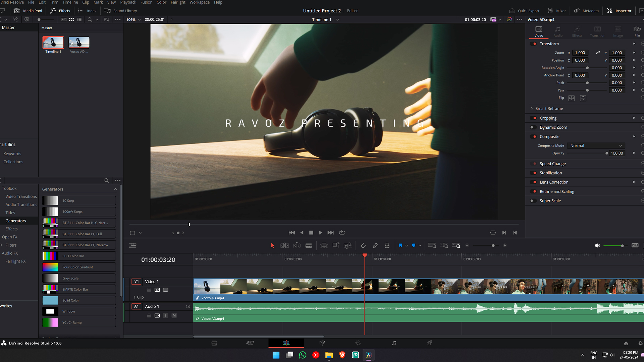Play the timeline in reverse
644x362 pixels.
302,233
